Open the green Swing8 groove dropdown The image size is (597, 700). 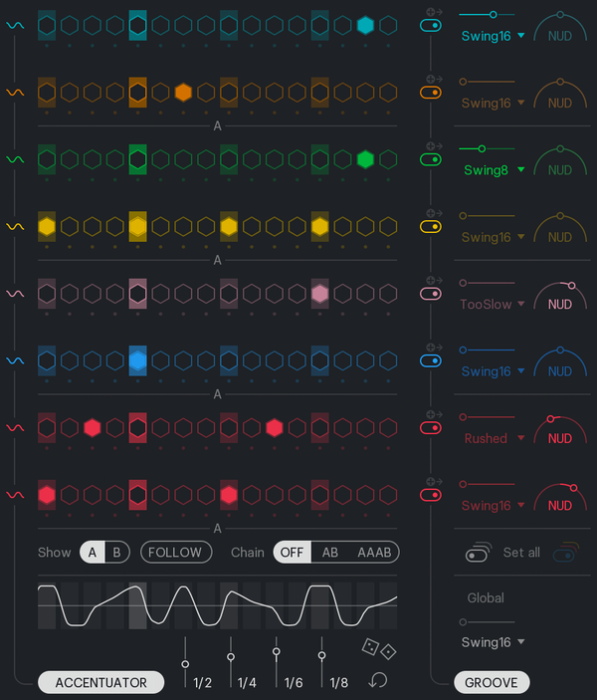[493, 170]
